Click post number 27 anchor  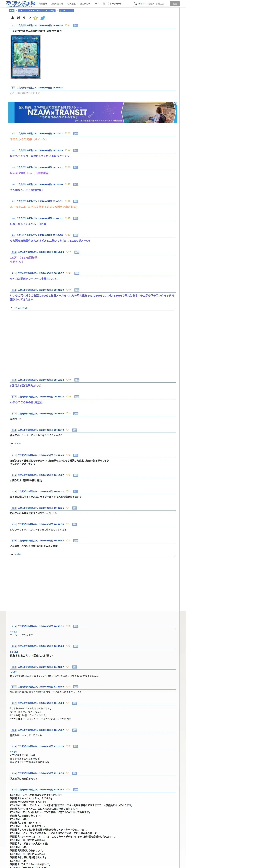click(14, 703)
